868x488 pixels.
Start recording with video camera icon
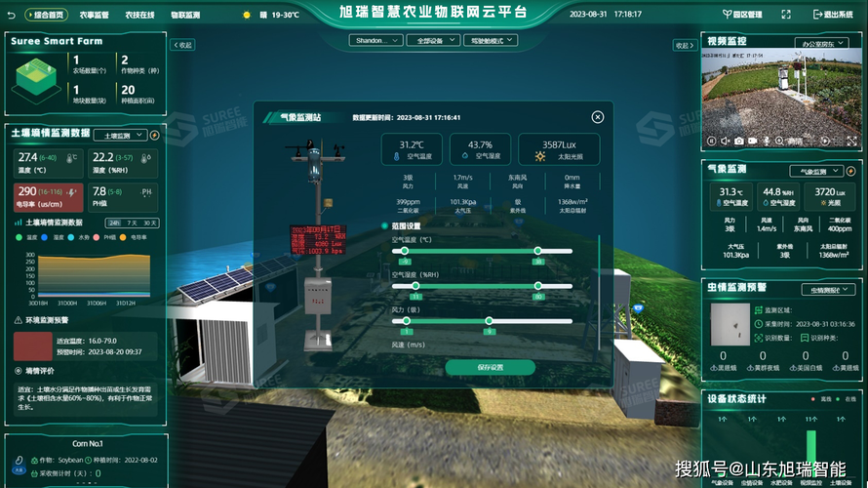(x=753, y=142)
